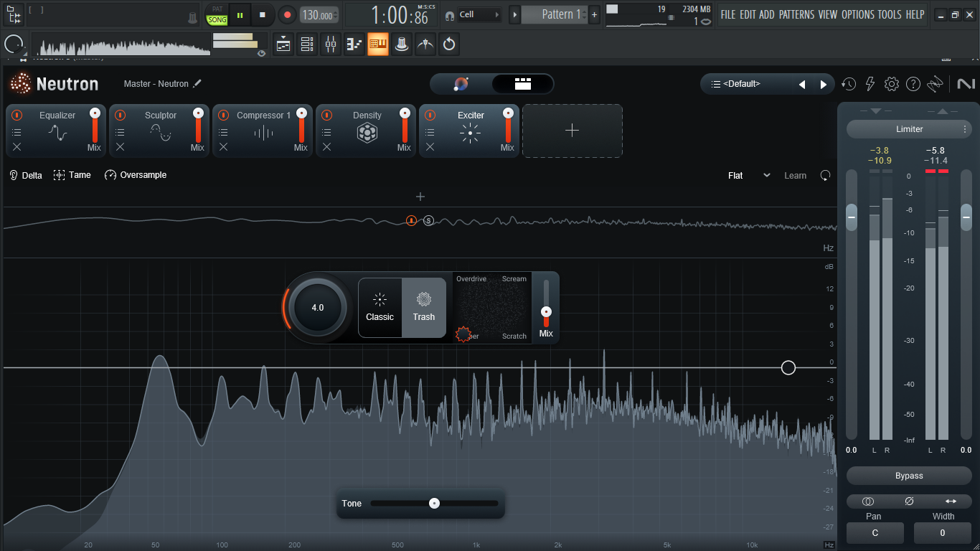Screen dimensions: 980x551
Task: Open the TOOLS menu
Action: 890,14
